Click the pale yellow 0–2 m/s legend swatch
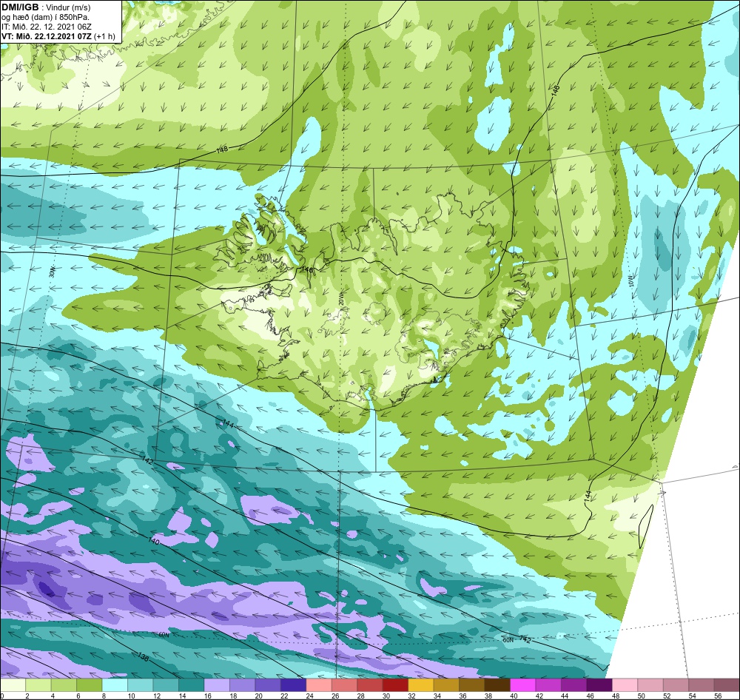 click(x=13, y=685)
